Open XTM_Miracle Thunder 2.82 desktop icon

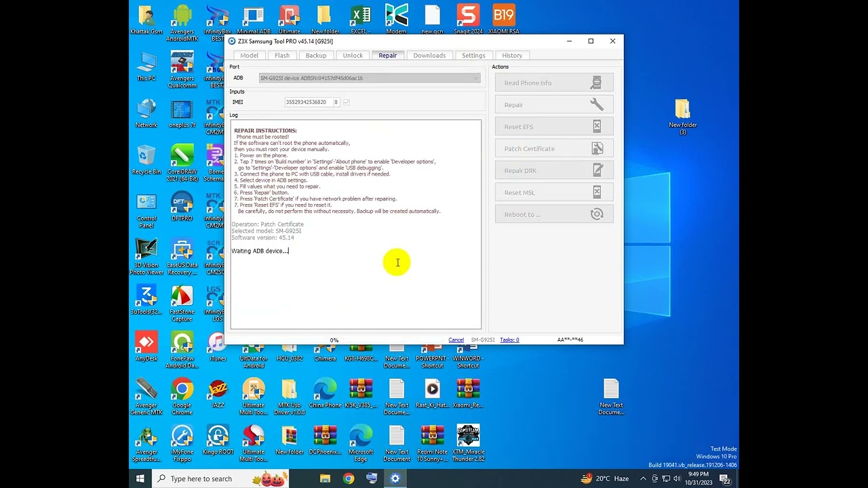coord(468,444)
